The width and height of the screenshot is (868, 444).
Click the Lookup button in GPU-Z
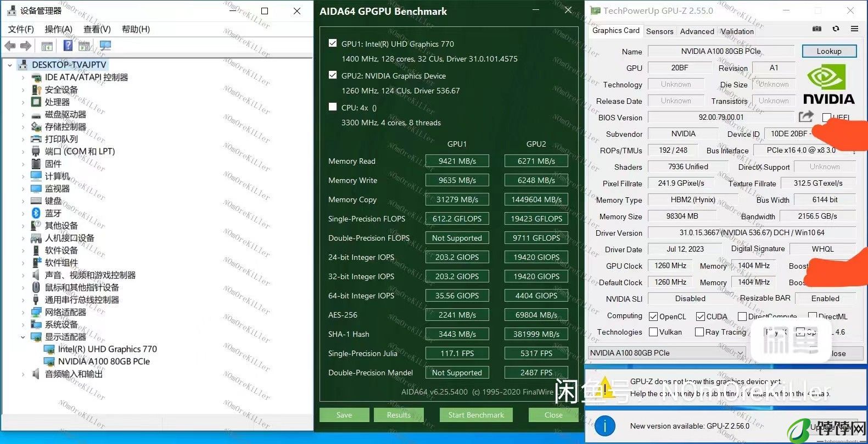coord(829,51)
